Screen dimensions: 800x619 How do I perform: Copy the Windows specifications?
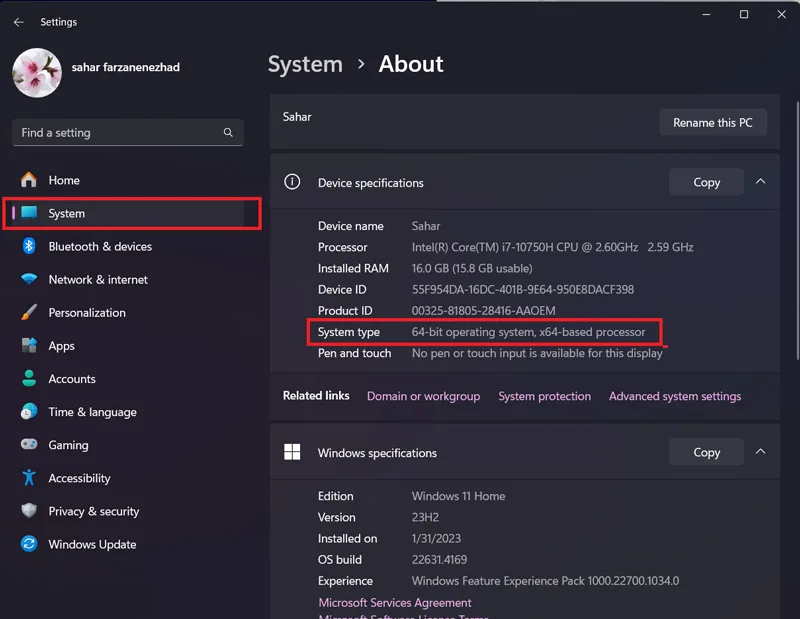point(707,452)
